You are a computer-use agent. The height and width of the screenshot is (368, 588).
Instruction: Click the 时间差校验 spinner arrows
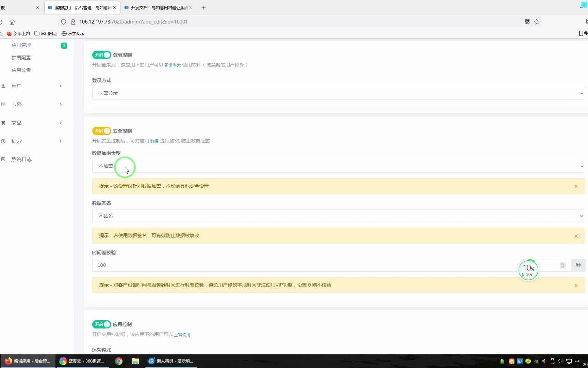[563, 265]
